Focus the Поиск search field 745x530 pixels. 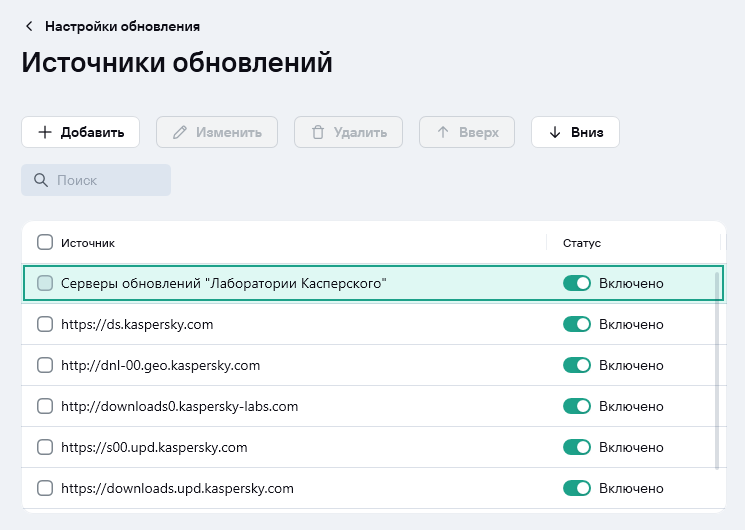coord(96,180)
